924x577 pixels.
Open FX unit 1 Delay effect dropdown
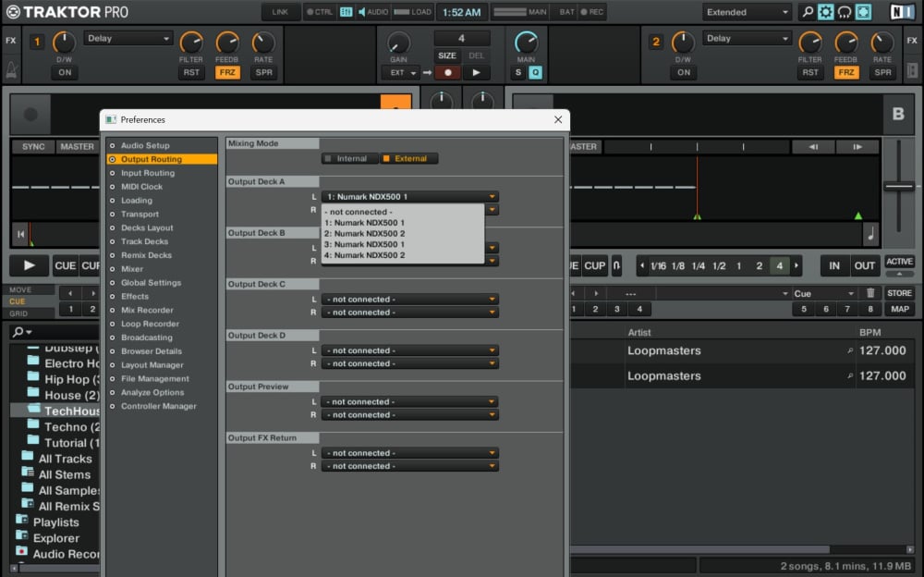[x=128, y=38]
